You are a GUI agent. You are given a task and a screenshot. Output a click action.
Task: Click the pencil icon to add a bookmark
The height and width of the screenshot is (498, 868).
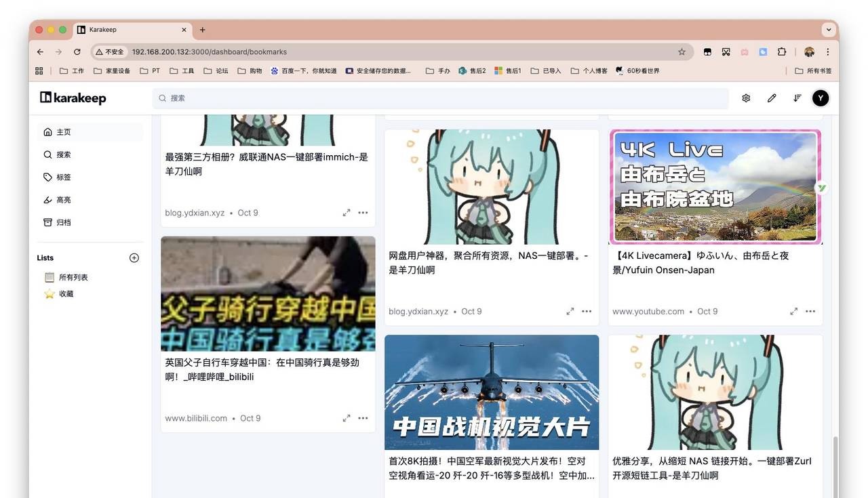771,98
